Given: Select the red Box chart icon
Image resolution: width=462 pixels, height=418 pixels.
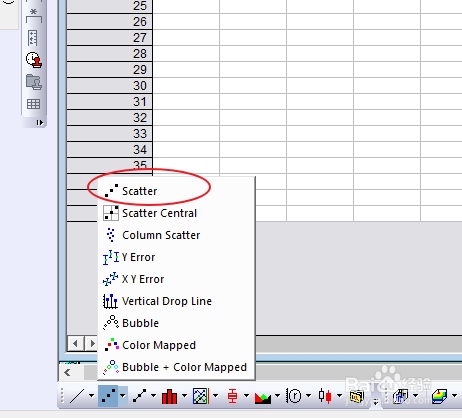Looking at the screenshot, I should 232,396.
